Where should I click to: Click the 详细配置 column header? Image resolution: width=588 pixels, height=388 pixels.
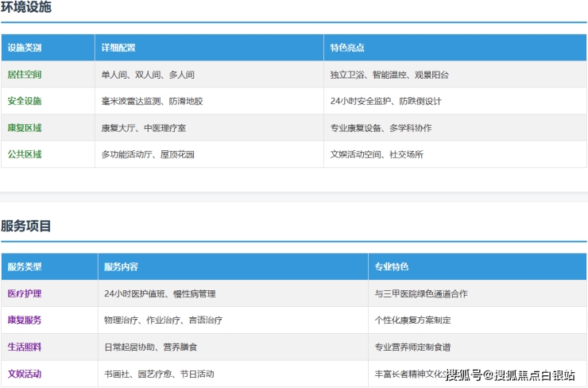pos(118,48)
